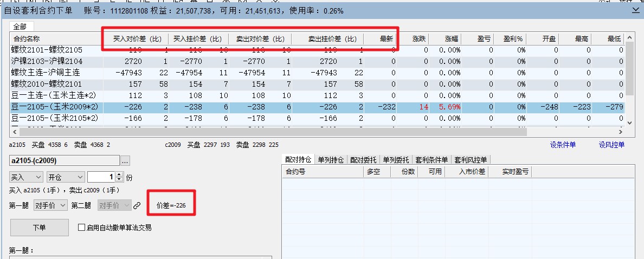Open the 买入 direction dropdown
This screenshot has height=259, width=644.
(x=26, y=177)
